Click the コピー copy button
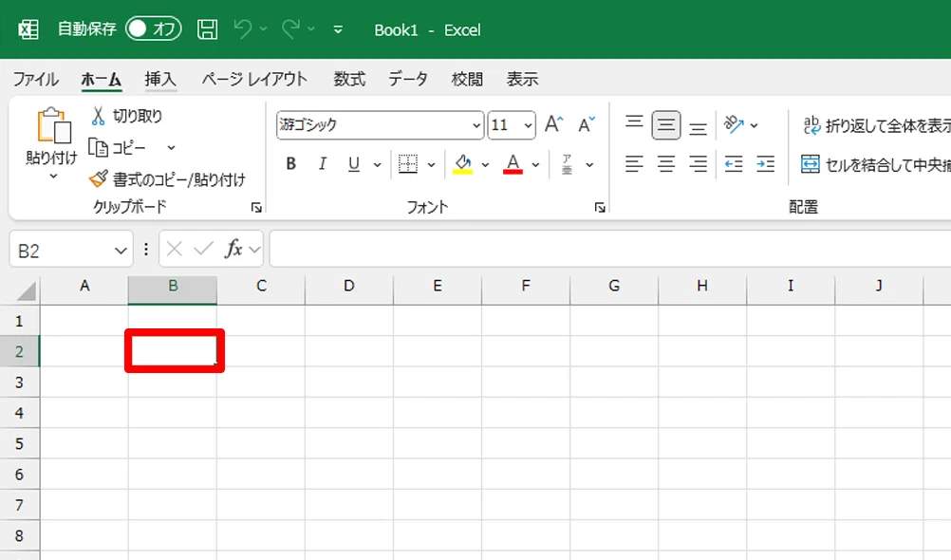 (119, 147)
